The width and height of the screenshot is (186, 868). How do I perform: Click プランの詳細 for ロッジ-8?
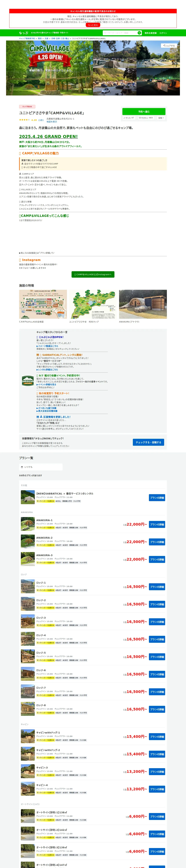157,709
